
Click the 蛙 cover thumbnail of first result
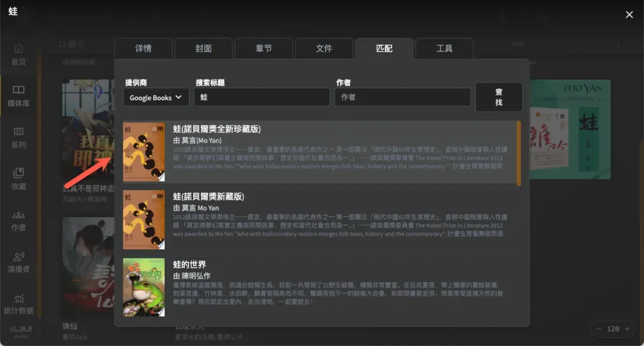[x=144, y=151]
